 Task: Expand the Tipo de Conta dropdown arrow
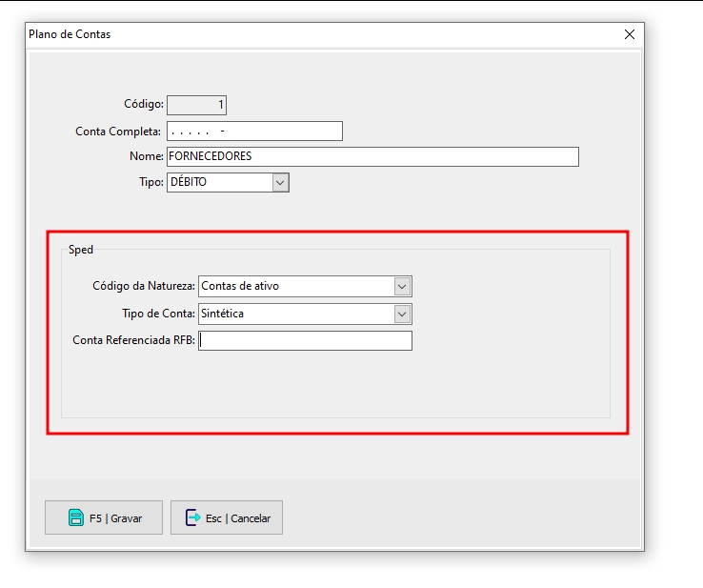(402, 314)
